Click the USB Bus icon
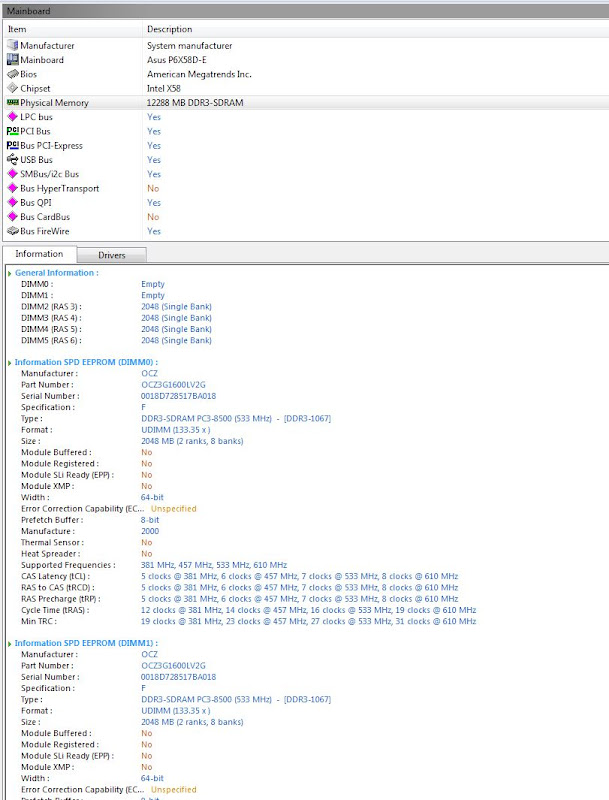609x800 pixels. [x=13, y=160]
